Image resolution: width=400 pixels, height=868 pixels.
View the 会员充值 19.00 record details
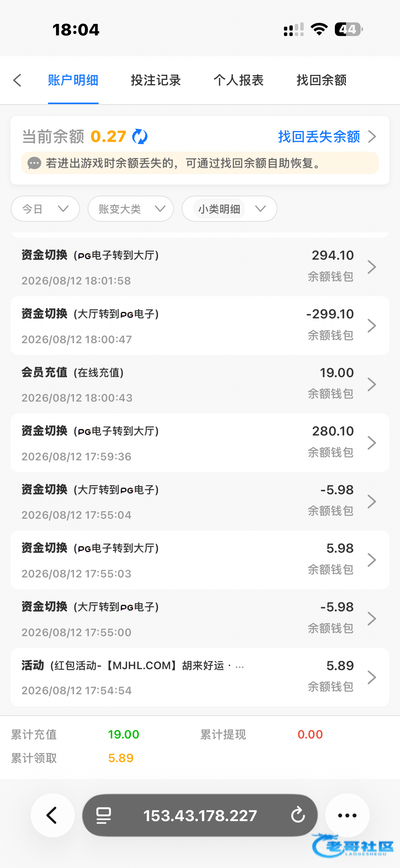tap(200, 384)
